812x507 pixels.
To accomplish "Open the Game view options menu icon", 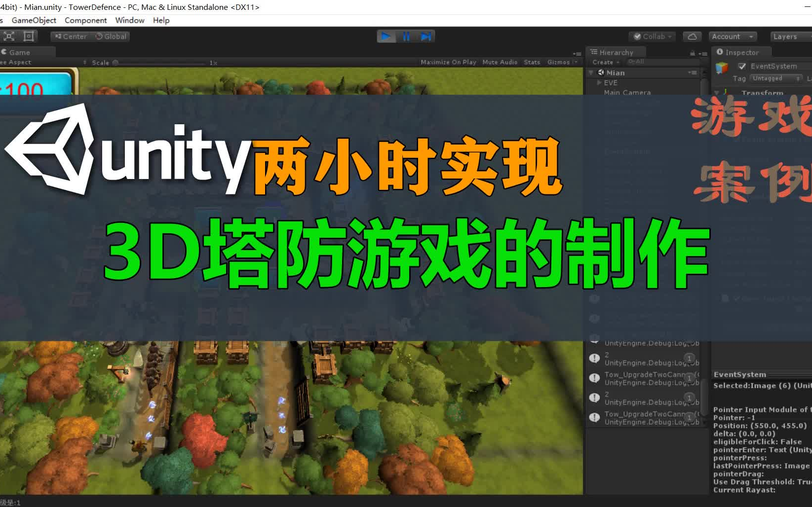I will click(577, 53).
